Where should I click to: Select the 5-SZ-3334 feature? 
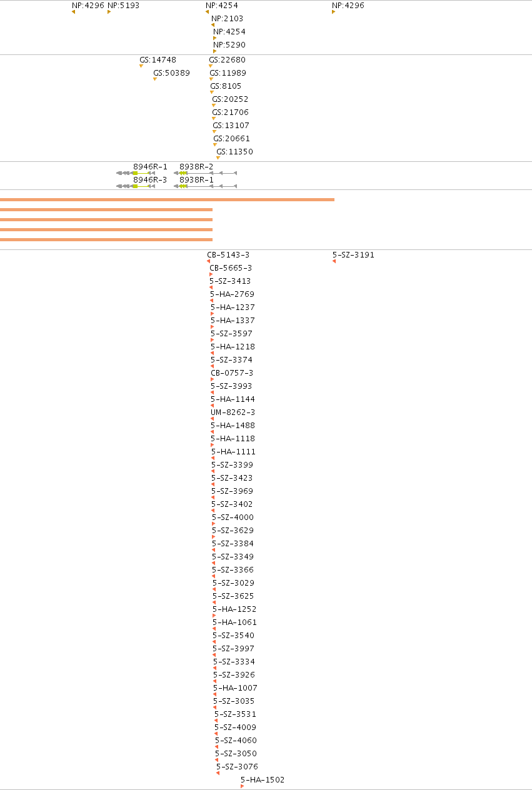pos(234,662)
